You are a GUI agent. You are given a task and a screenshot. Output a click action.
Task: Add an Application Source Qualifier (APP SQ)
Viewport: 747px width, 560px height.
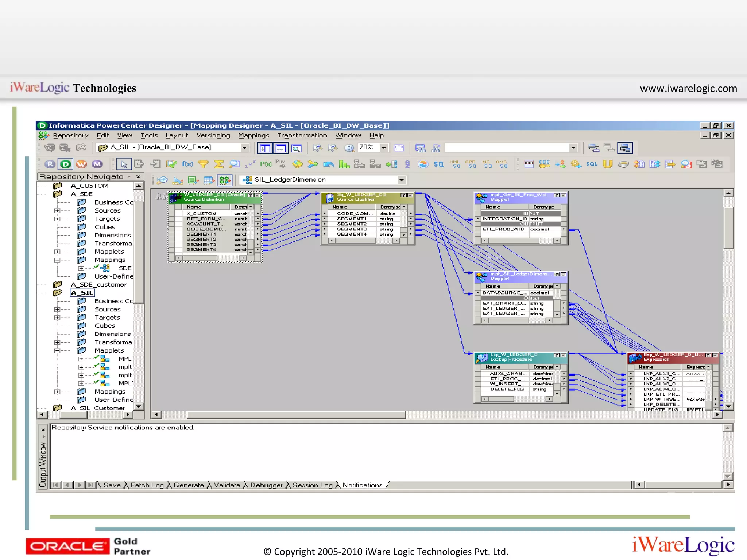pos(471,164)
